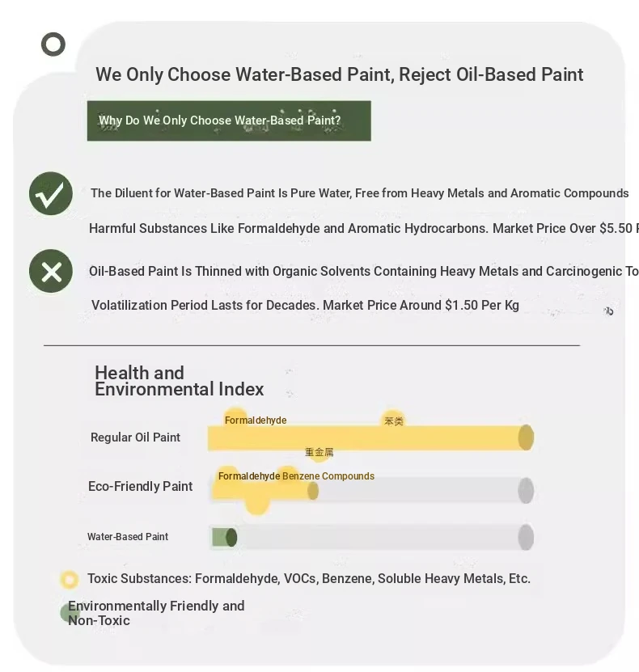Click the green X circle icon

(51, 272)
